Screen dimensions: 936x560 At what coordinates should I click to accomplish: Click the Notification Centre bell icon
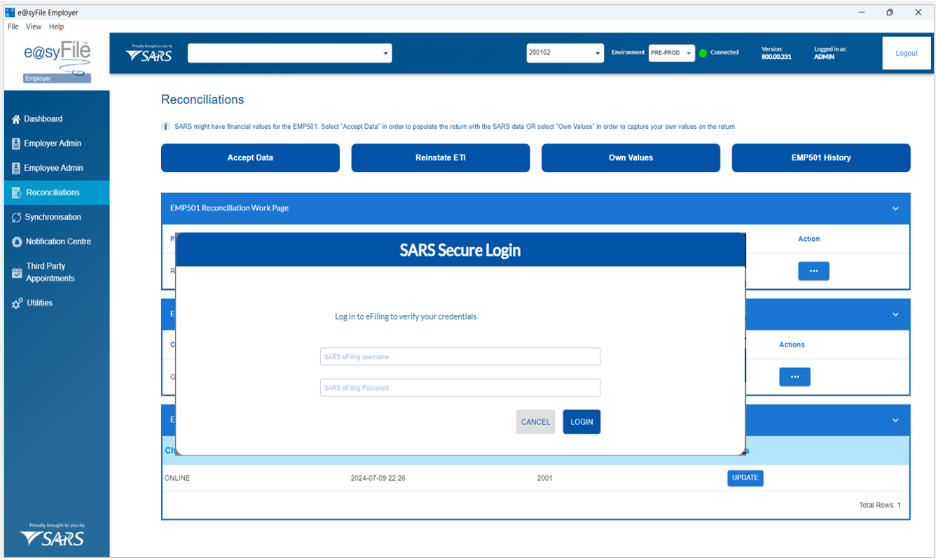(x=17, y=241)
